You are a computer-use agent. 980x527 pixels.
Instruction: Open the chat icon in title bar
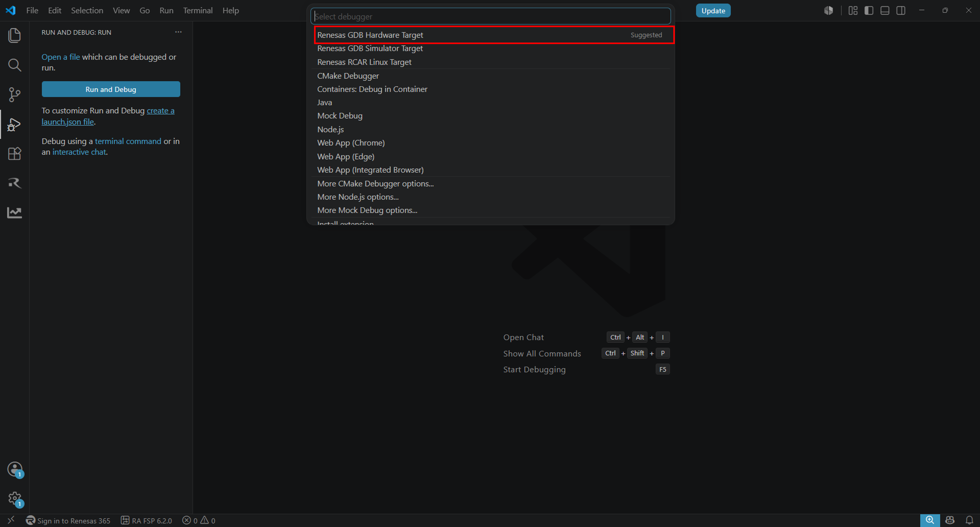click(x=829, y=11)
